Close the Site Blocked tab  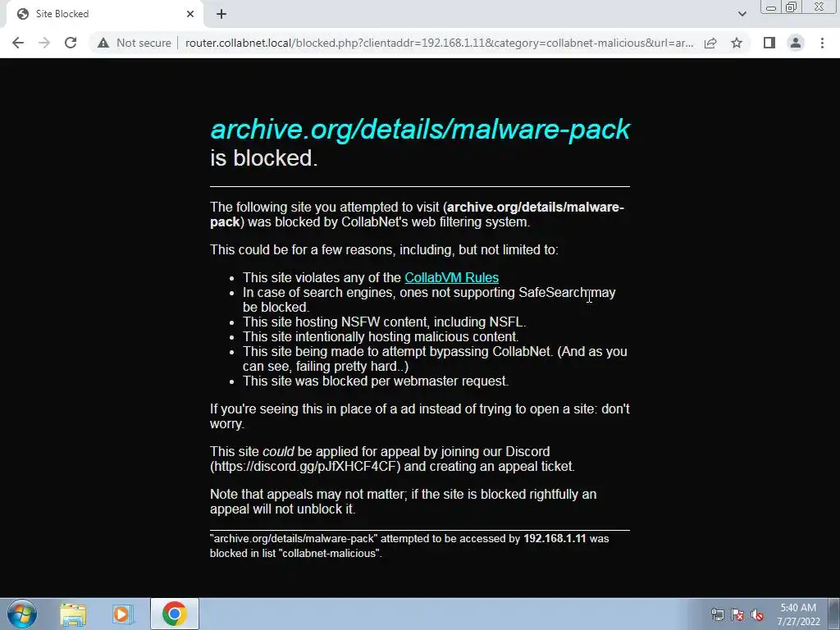(x=190, y=14)
